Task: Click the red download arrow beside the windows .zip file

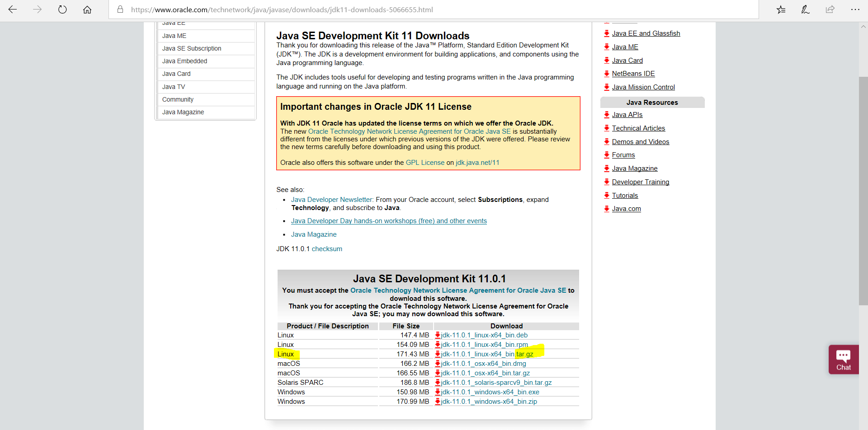Action: click(438, 402)
